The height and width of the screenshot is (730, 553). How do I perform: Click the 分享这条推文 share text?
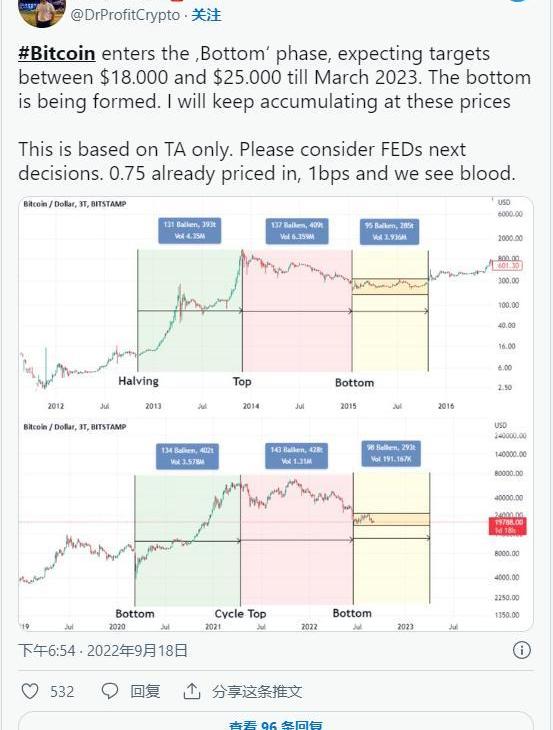point(257,691)
